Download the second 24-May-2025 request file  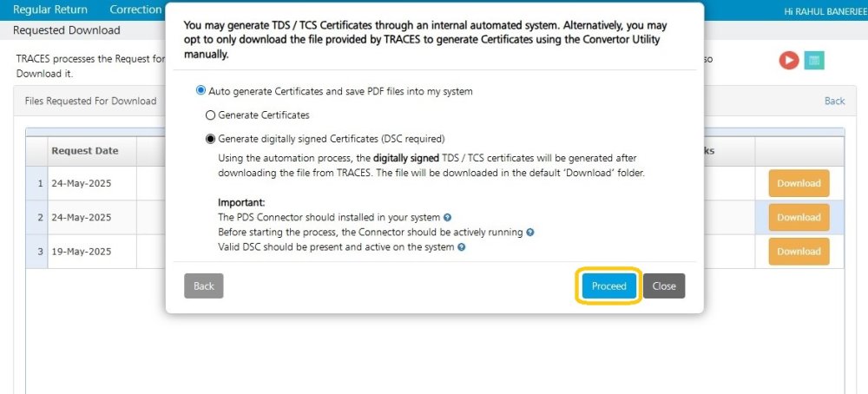[799, 217]
